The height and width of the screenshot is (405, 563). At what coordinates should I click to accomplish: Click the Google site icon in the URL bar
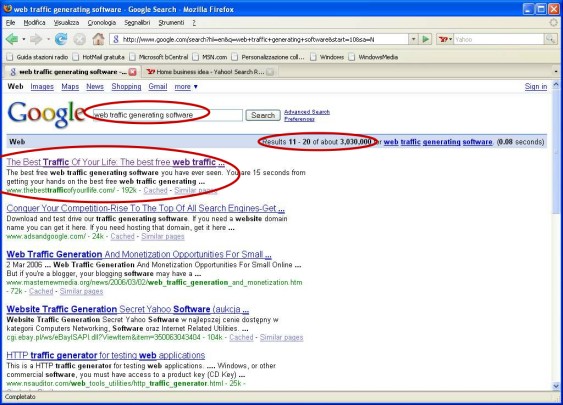[x=116, y=39]
